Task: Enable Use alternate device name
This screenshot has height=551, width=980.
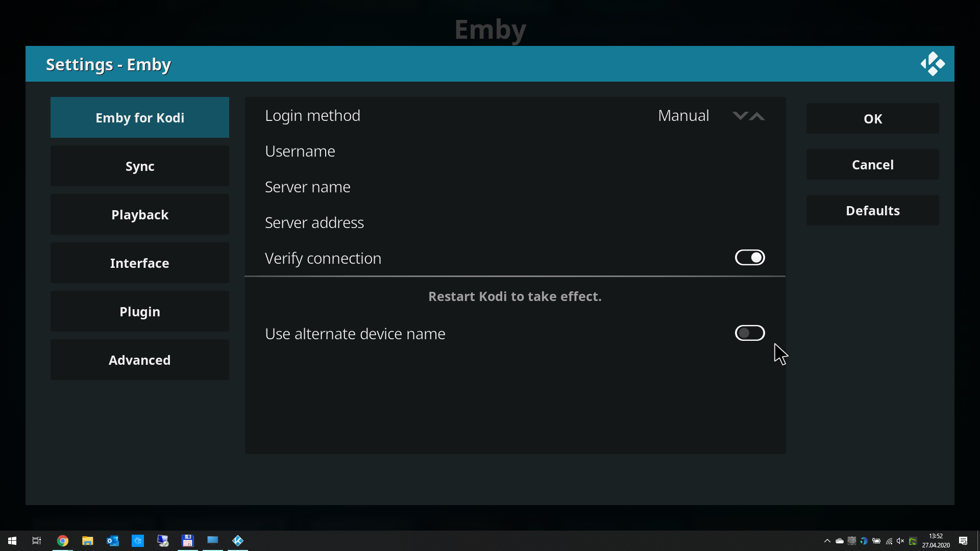Action: 750,333
